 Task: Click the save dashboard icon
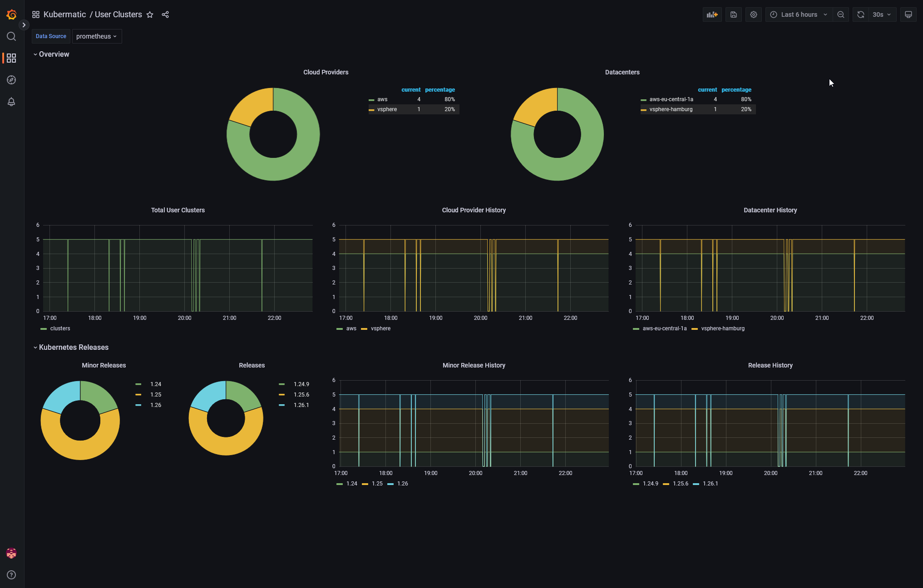[733, 14]
